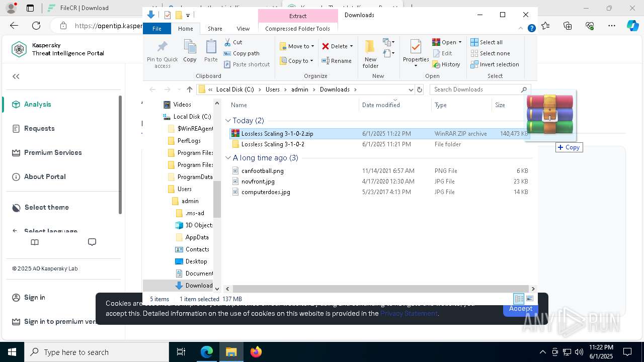The height and width of the screenshot is (362, 644).
Task: Switch to large icons view
Action: pos(529,299)
